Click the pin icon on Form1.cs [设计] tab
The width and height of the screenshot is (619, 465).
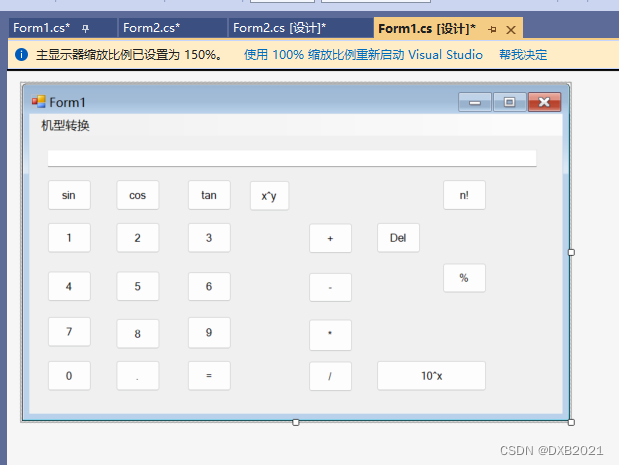point(492,29)
